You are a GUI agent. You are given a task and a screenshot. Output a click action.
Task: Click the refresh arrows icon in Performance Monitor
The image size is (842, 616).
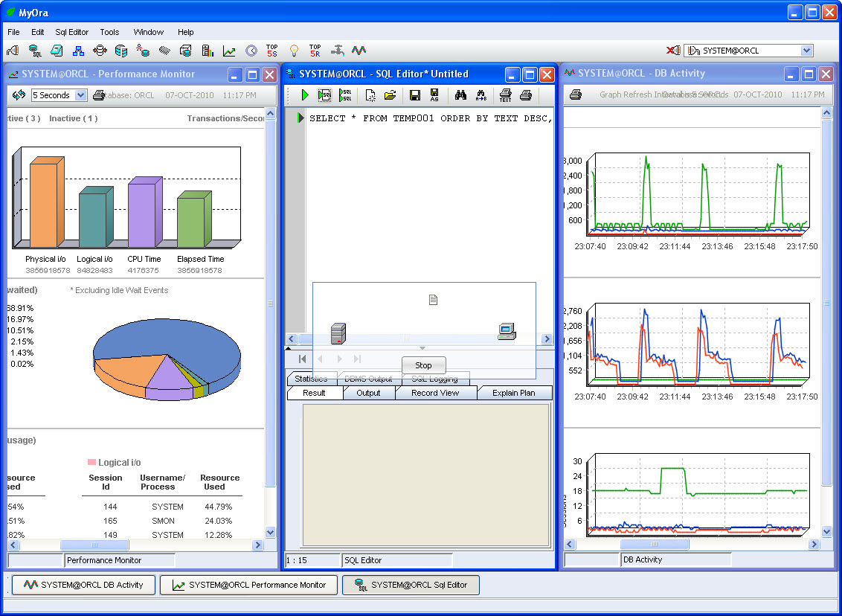[19, 94]
